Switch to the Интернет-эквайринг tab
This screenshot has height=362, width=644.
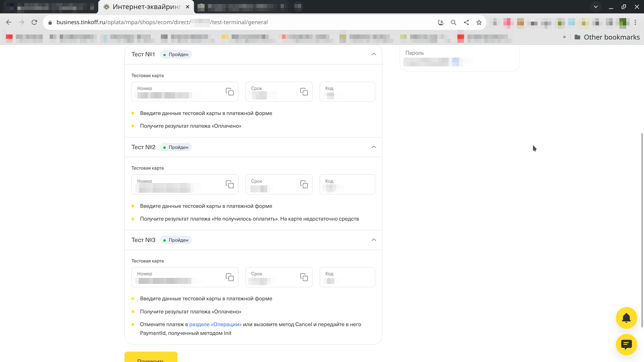146,7
